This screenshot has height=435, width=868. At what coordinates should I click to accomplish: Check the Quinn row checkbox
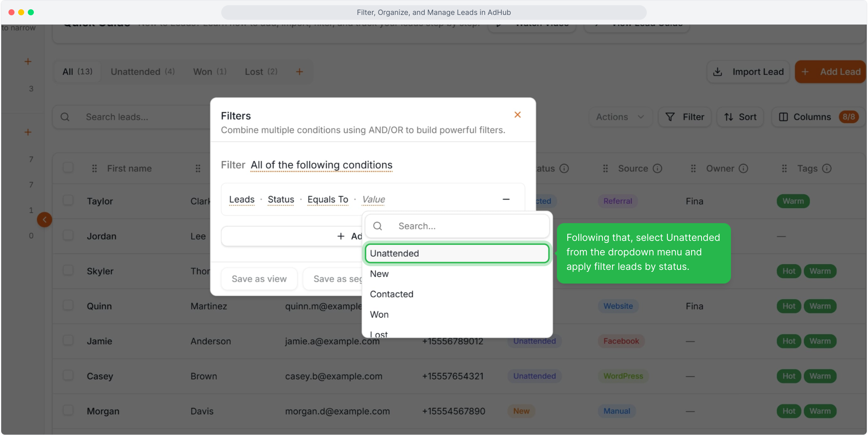point(68,305)
